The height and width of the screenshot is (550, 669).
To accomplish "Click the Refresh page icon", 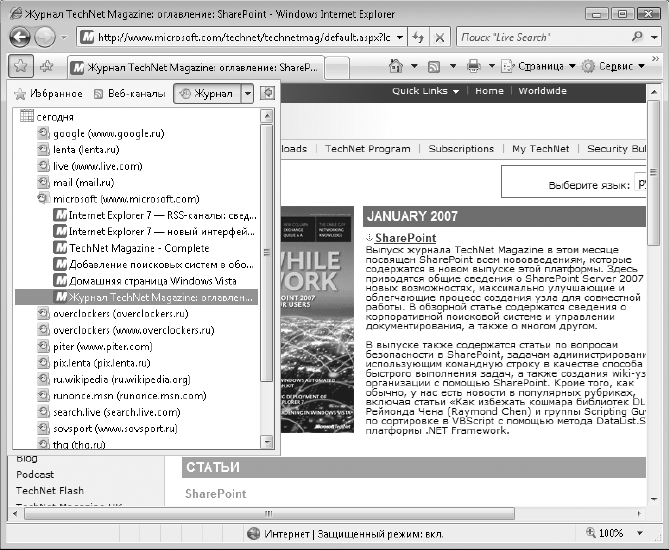I will pos(418,38).
